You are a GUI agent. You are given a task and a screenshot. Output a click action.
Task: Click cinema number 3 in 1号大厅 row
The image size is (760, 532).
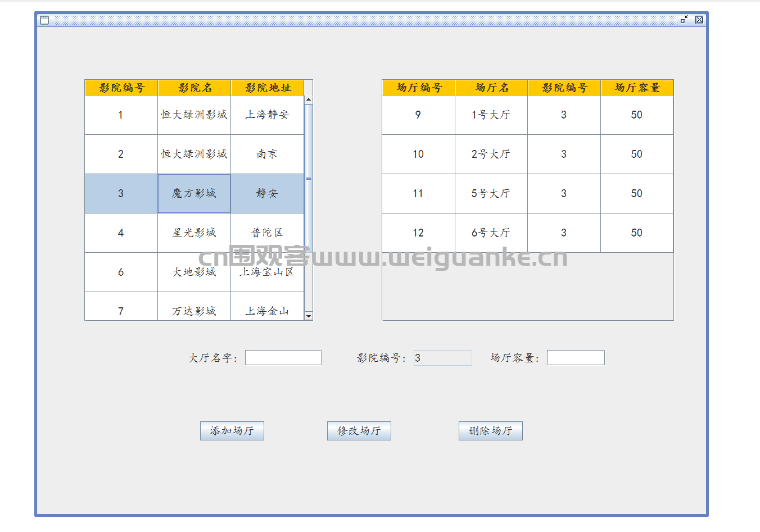[x=564, y=115]
